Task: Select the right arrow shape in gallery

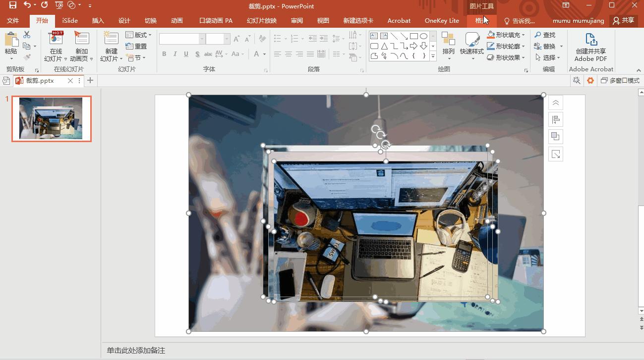Action: pyautogui.click(x=413, y=46)
